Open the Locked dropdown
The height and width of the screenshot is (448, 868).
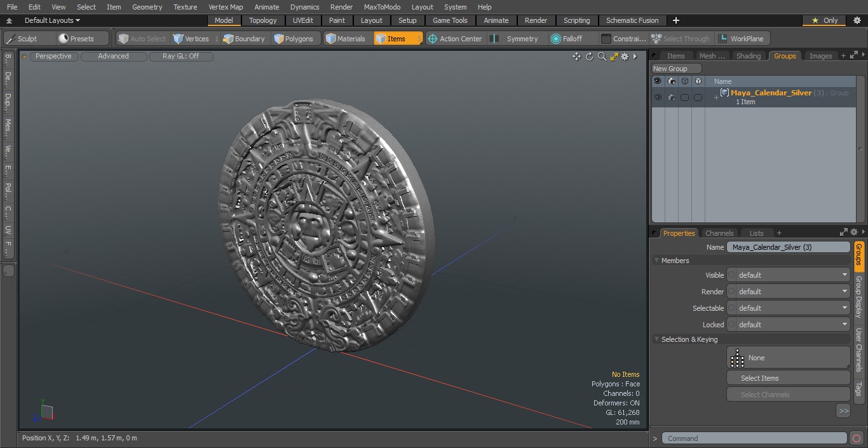(x=788, y=325)
